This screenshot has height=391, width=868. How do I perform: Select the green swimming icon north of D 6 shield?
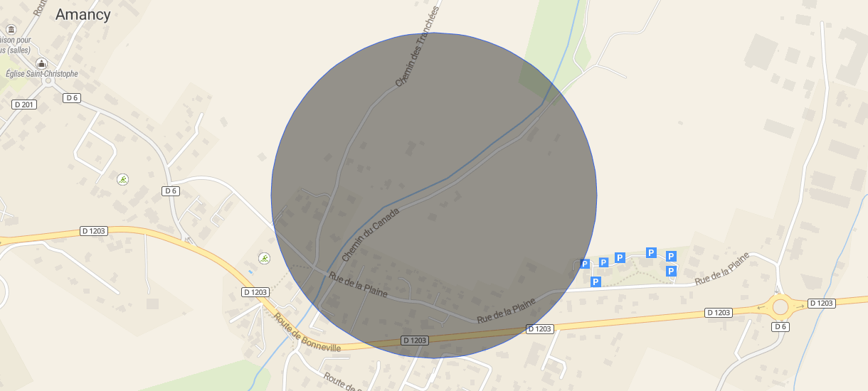tap(123, 179)
